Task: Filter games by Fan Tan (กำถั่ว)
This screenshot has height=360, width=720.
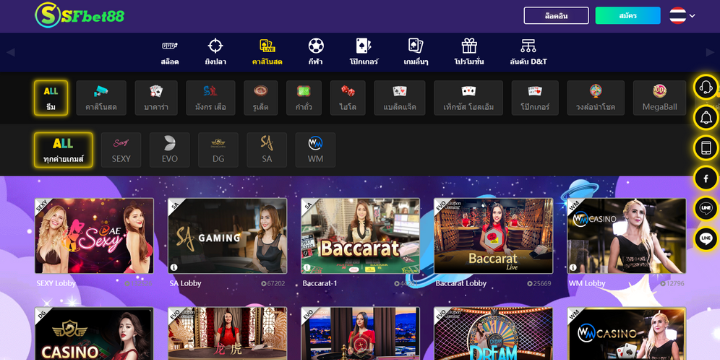Action: [304, 98]
